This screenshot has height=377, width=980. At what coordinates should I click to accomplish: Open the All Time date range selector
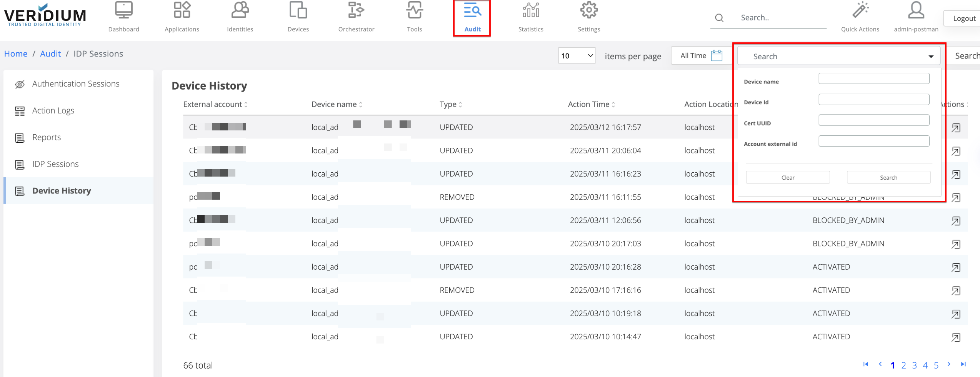point(693,56)
